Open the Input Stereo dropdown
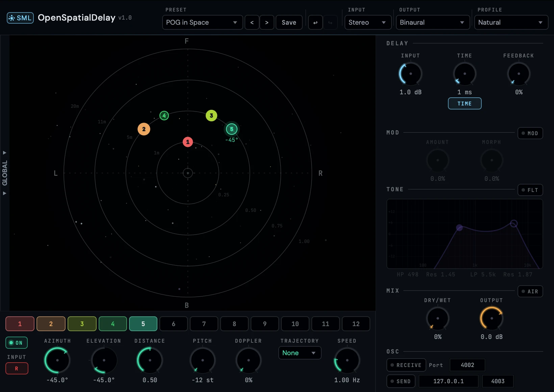554x392 pixels. (x=368, y=22)
